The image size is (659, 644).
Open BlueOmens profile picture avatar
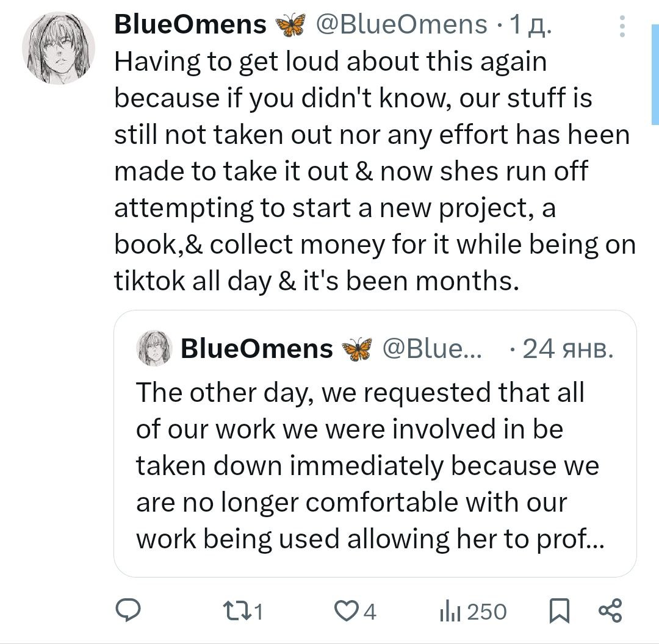click(x=59, y=48)
